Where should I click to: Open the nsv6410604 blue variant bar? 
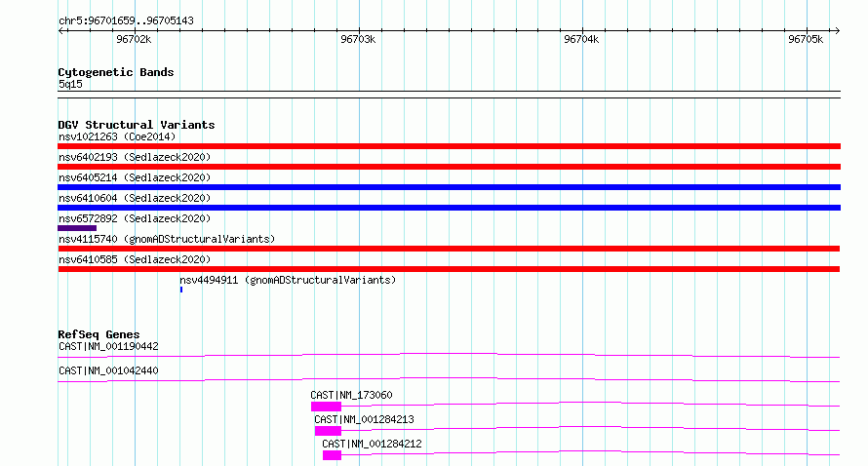coord(449,208)
